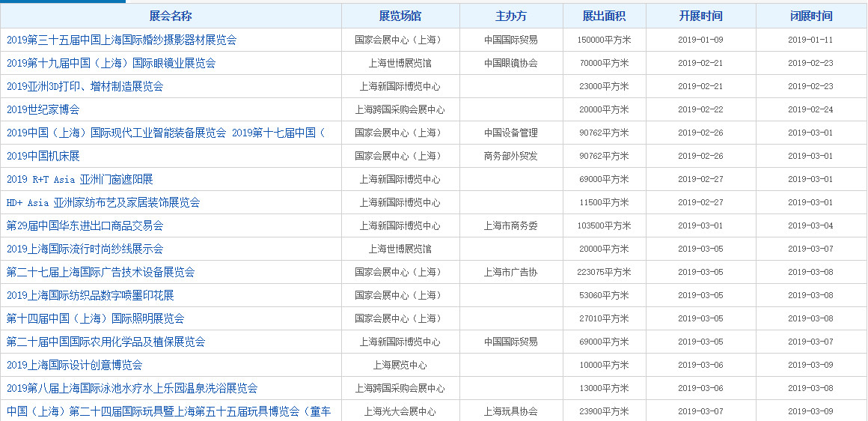The image size is (868, 421).
Task: Click 2019上海国际纺织品数字喷墨印花展 link
Action: tap(90, 296)
